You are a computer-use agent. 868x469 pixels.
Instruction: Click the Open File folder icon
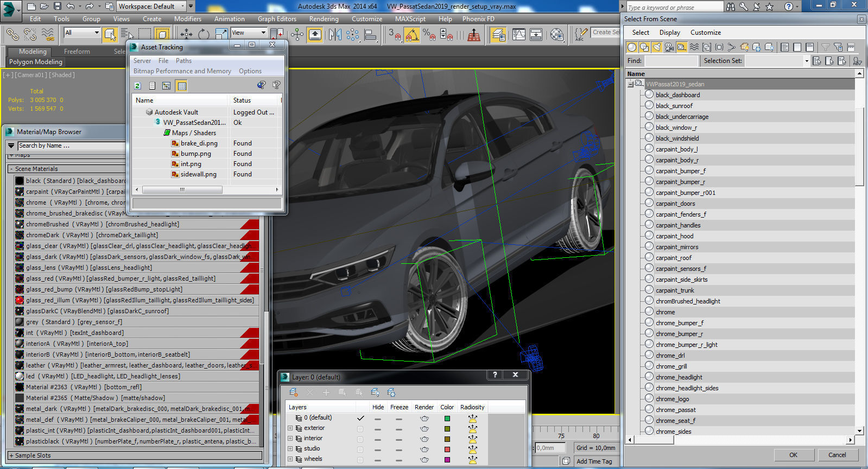(x=45, y=7)
